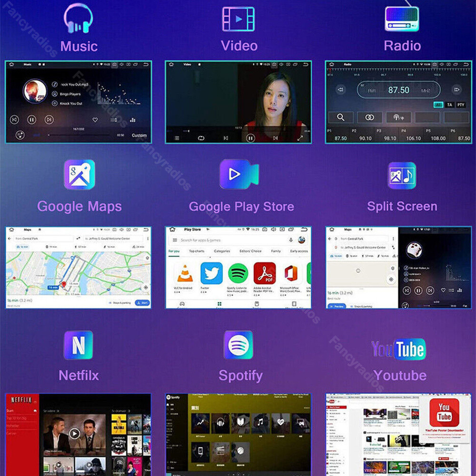Screen dimensions: 476x476
Task: Toggle the heart favorite in Music player
Action: click(95, 120)
